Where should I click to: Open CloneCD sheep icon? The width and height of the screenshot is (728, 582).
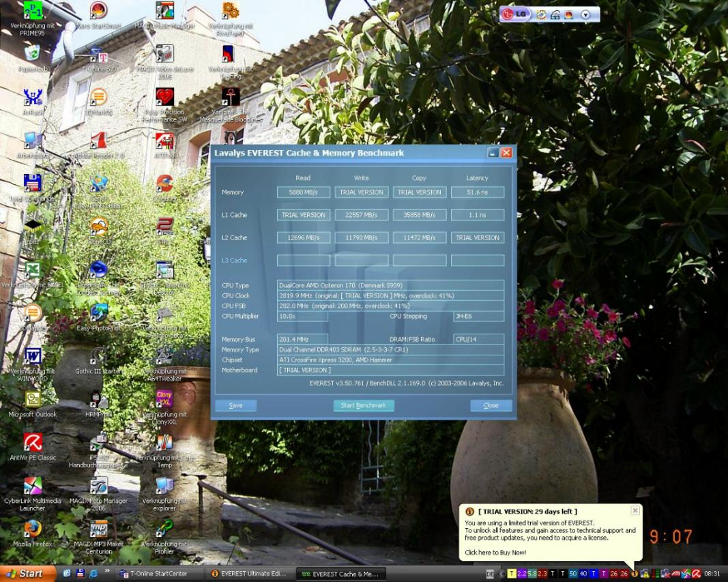[98, 227]
